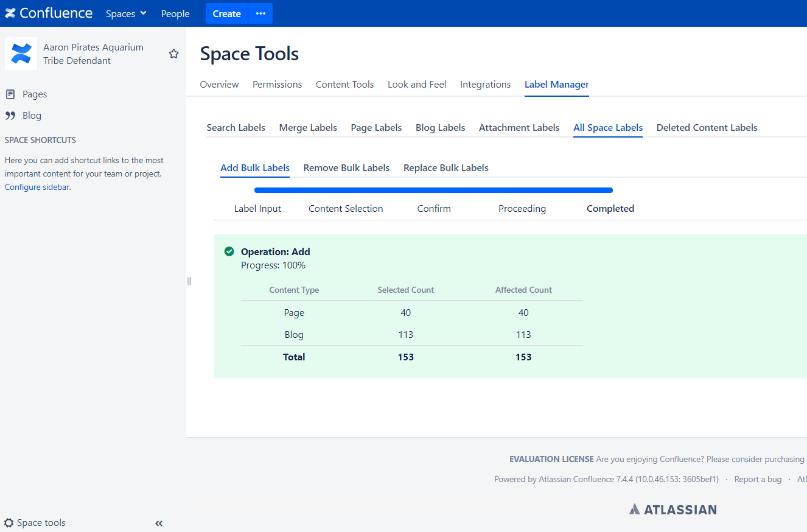Switch to the Content Tools tab
Viewport: 807px width, 532px height.
point(344,85)
